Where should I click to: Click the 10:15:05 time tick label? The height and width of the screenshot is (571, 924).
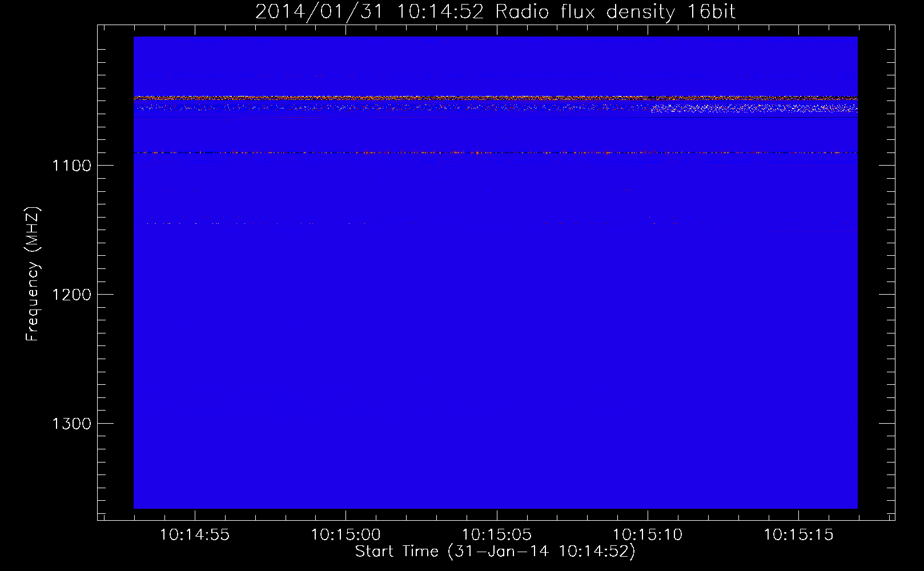click(x=497, y=535)
